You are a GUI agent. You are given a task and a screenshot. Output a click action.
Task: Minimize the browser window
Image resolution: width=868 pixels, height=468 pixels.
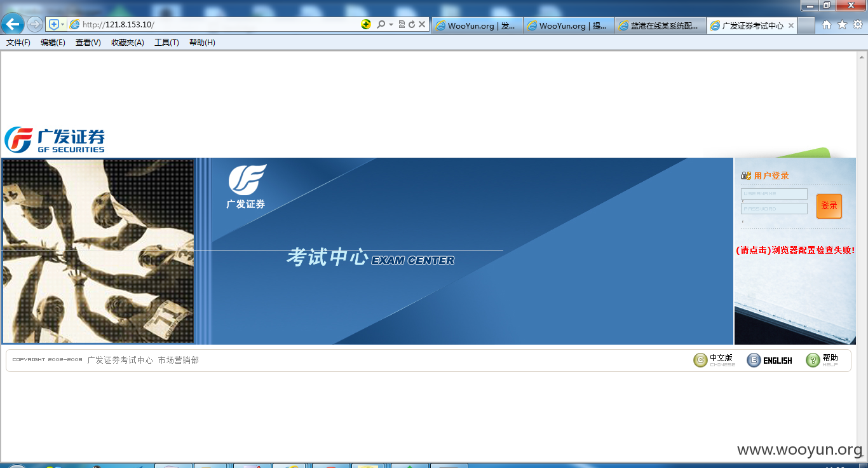pyautogui.click(x=810, y=6)
